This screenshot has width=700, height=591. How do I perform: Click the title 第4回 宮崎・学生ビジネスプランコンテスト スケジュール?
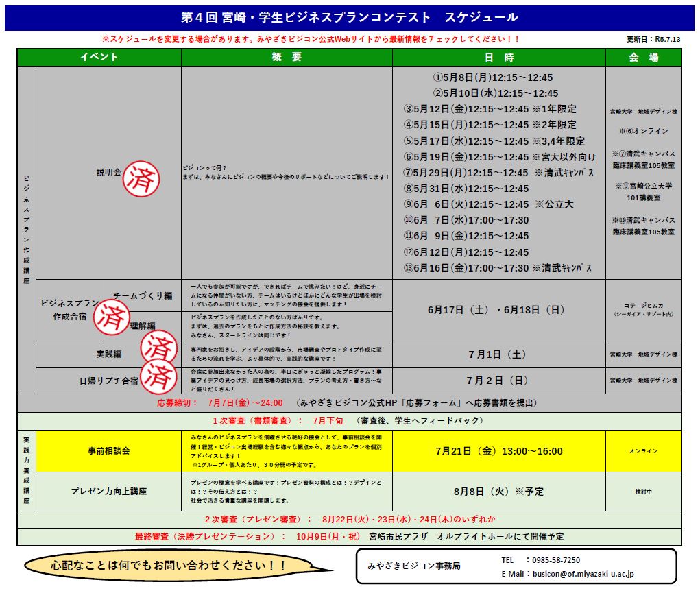coord(349,17)
